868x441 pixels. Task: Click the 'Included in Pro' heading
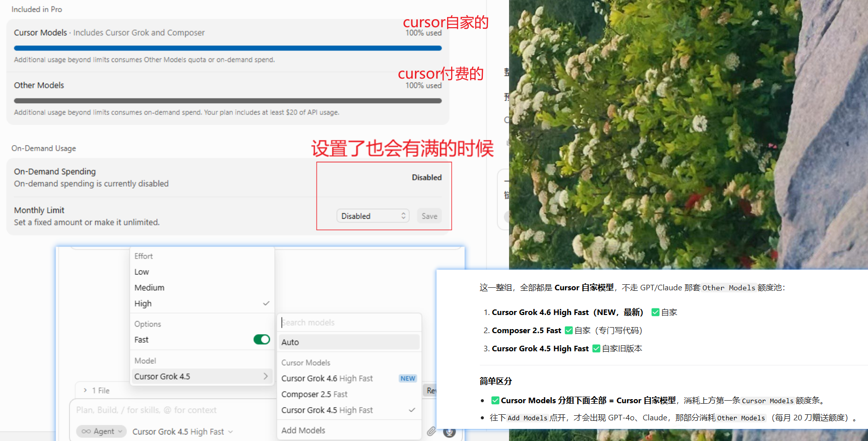point(37,10)
